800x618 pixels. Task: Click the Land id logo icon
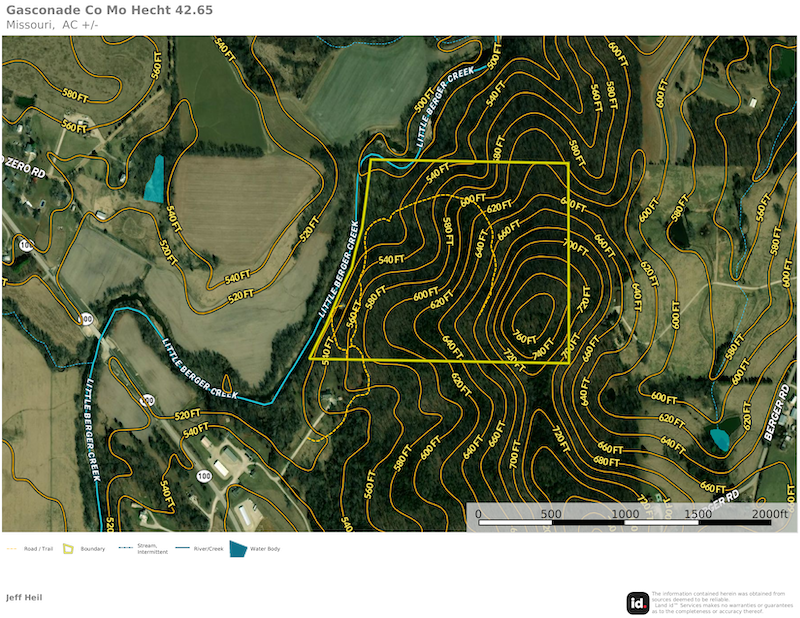[637, 602]
